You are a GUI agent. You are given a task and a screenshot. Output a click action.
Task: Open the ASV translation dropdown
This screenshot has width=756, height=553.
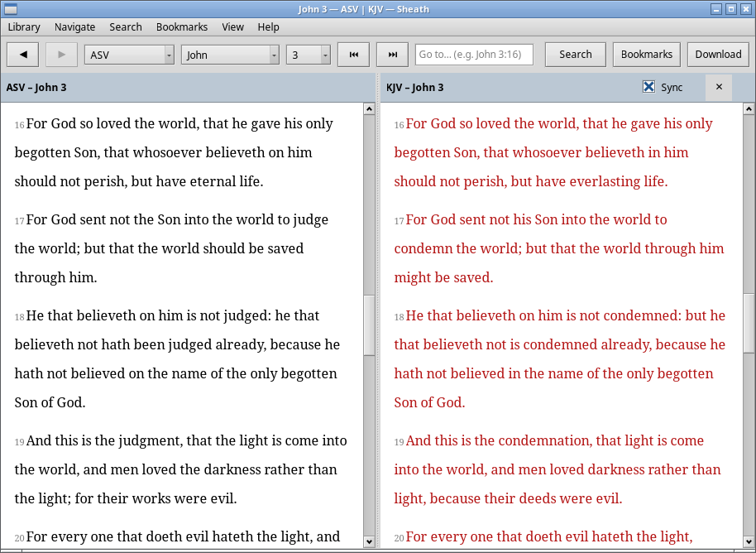click(129, 55)
